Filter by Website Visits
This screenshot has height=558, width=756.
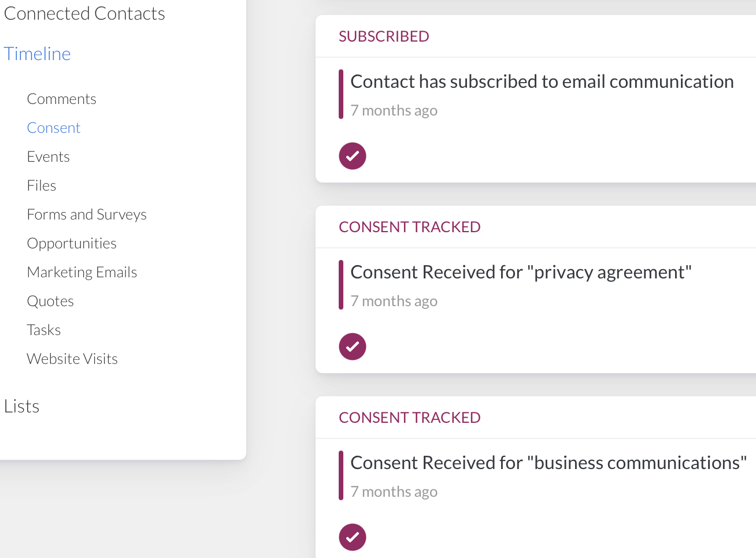pyautogui.click(x=72, y=359)
